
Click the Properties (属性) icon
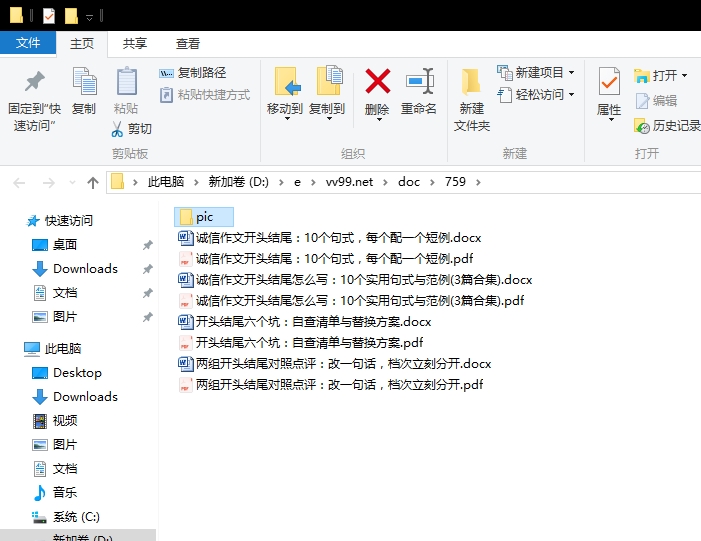tap(609, 81)
